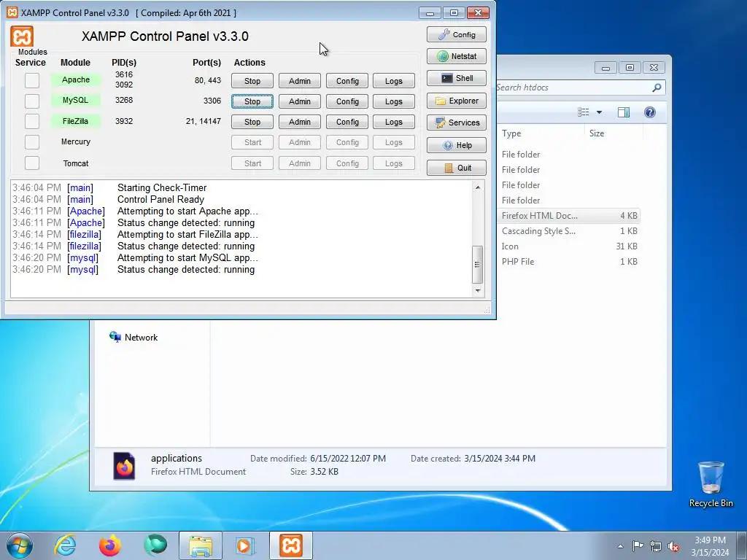
Task: Click the Tomcat module name
Action: click(76, 163)
